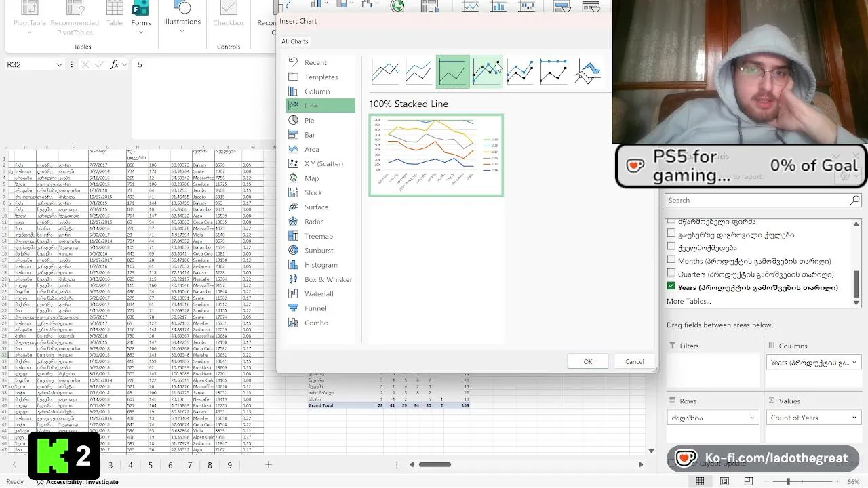Open Count of Years dropdown in Values
Screen dimensions: 868x488
tap(854, 418)
